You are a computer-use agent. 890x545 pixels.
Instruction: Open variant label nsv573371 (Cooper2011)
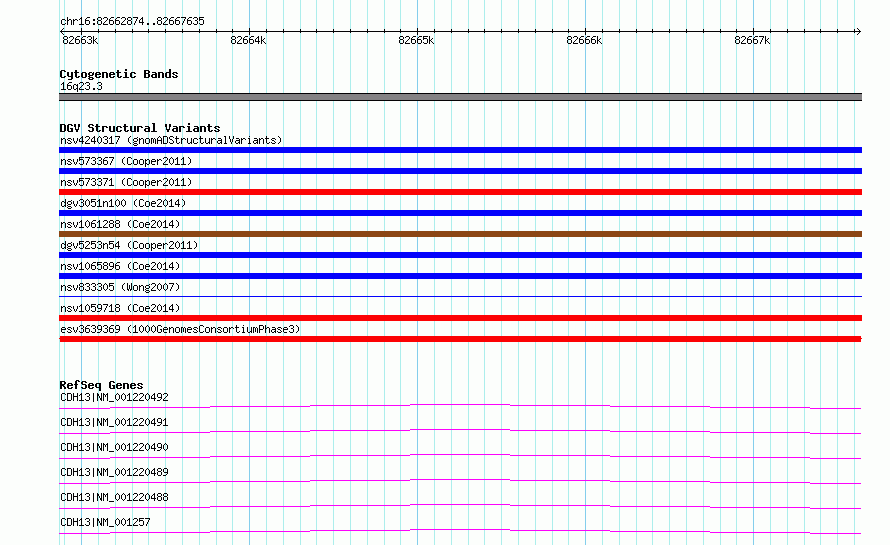click(x=126, y=182)
